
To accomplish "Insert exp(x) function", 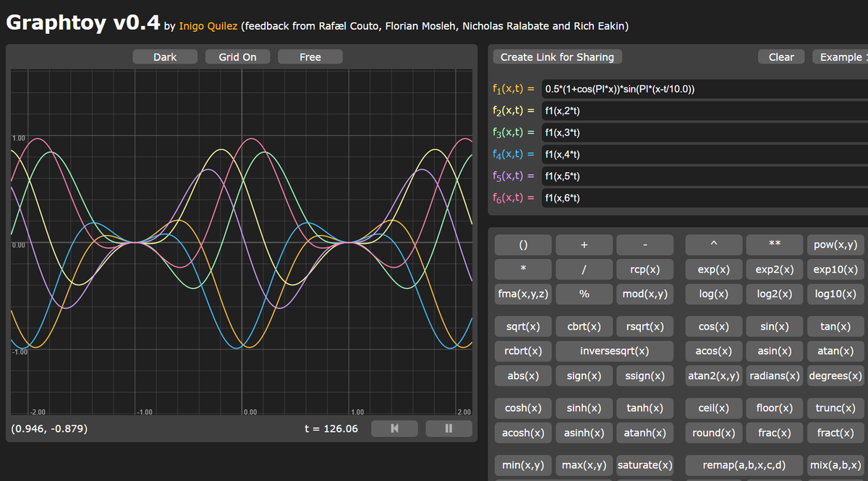I will point(714,269).
